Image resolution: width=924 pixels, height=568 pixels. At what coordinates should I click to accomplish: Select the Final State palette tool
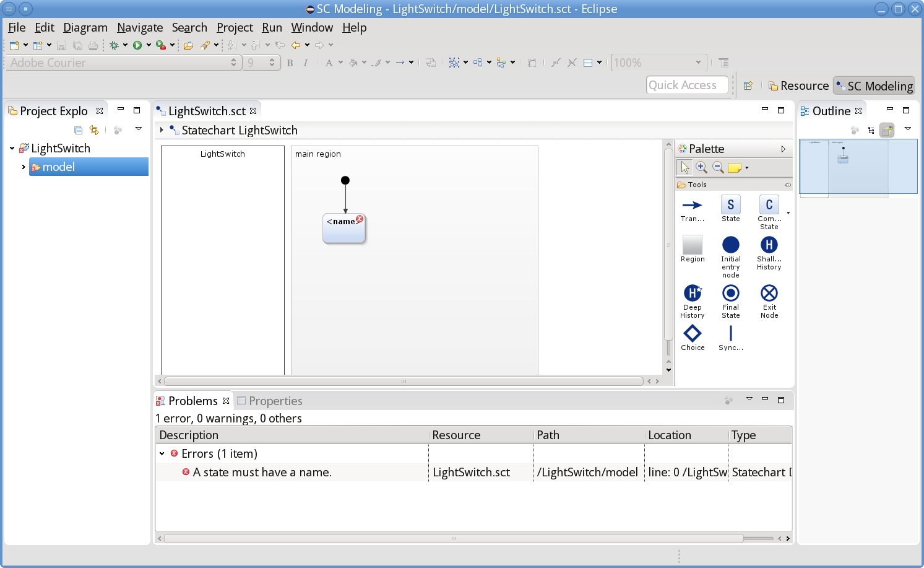730,302
